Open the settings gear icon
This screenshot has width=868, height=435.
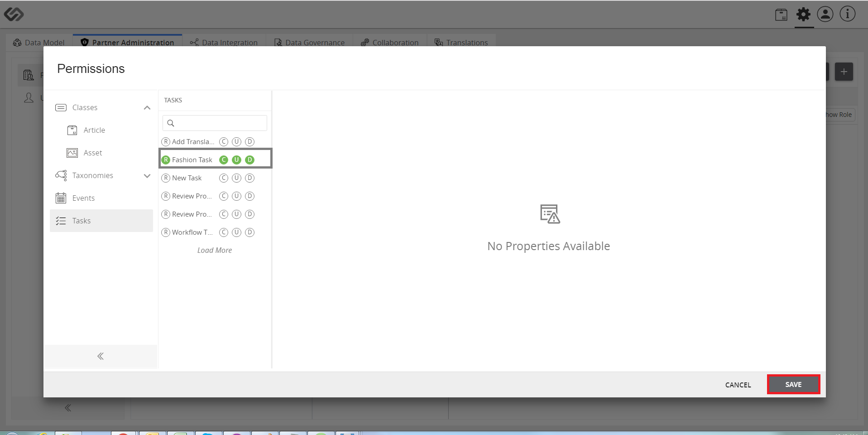click(x=804, y=14)
